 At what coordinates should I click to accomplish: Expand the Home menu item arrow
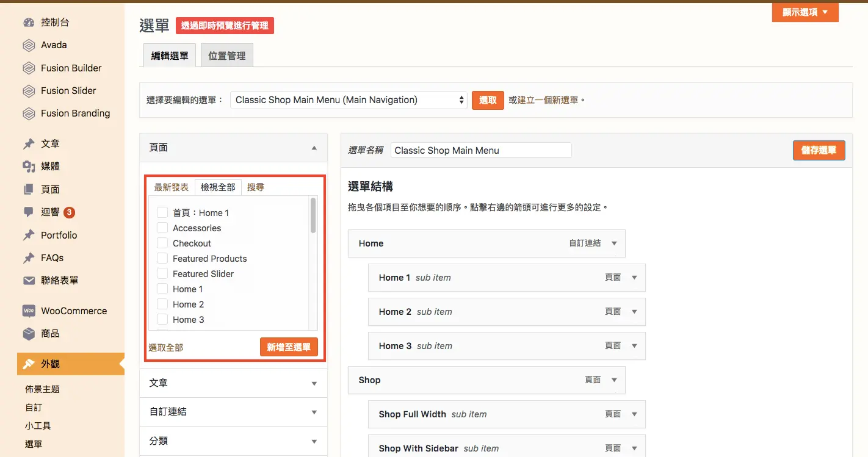[x=615, y=243]
